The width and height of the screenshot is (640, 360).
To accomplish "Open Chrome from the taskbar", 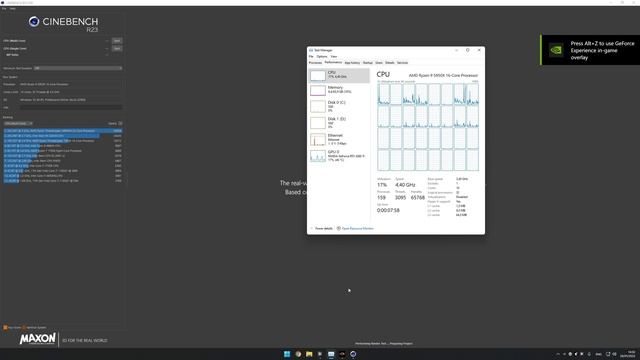I will 298,354.
